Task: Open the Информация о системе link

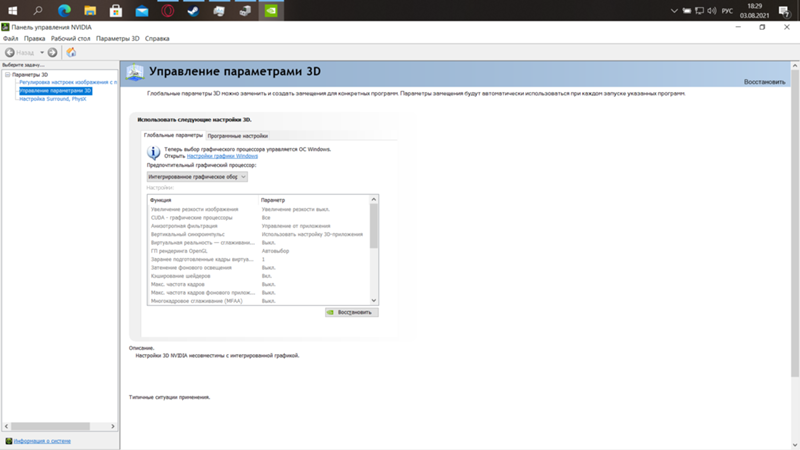Action: click(42, 441)
